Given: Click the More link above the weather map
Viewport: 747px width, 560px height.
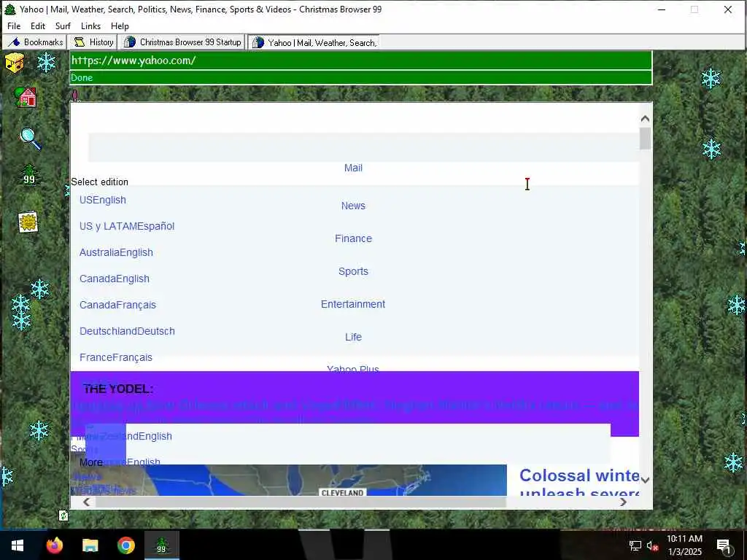Looking at the screenshot, I should (x=91, y=462).
